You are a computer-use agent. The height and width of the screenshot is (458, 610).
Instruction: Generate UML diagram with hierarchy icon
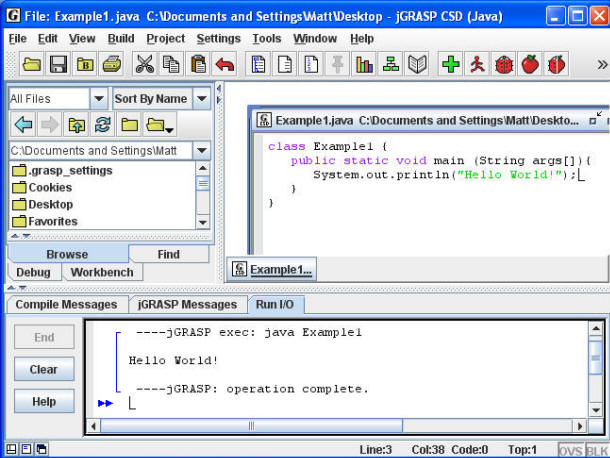(391, 64)
